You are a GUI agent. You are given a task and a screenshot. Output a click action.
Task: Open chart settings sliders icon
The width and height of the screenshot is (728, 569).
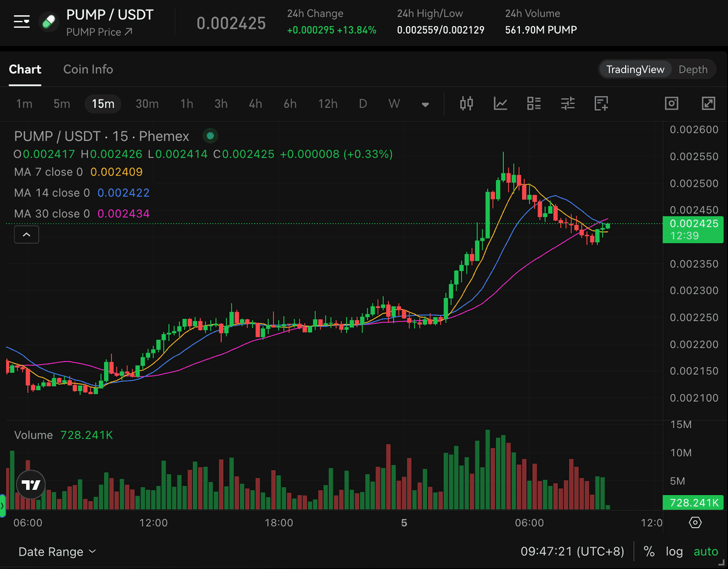coord(568,103)
